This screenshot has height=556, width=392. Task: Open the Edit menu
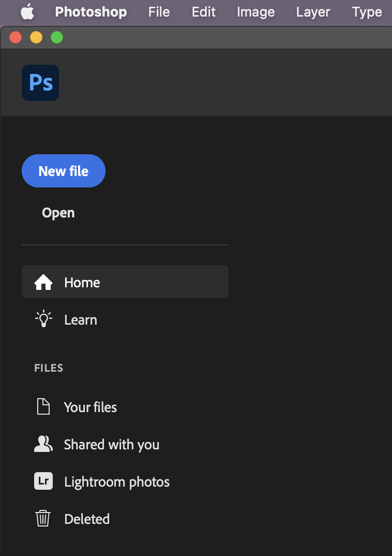(204, 12)
